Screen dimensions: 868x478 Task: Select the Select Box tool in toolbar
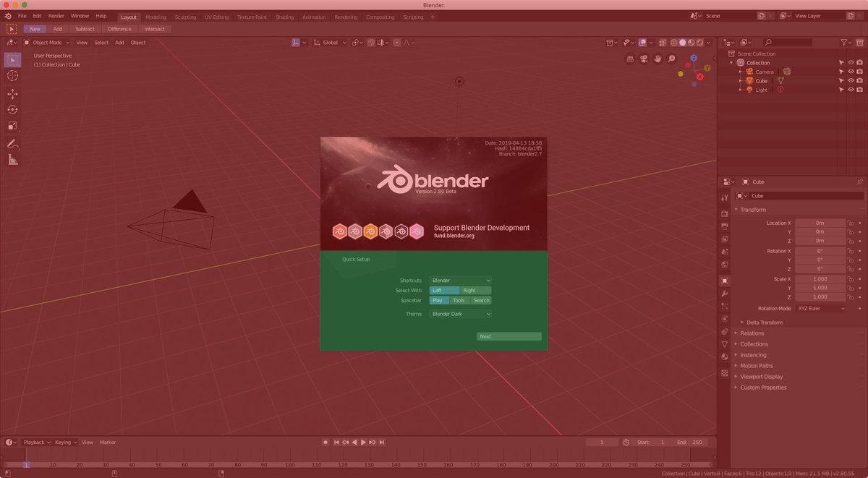pyautogui.click(x=12, y=60)
